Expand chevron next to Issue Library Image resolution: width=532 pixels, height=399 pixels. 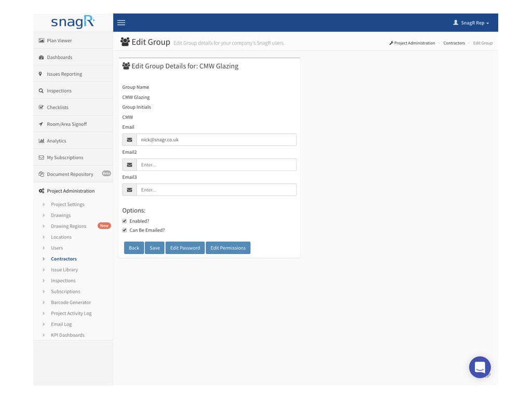[x=44, y=270]
